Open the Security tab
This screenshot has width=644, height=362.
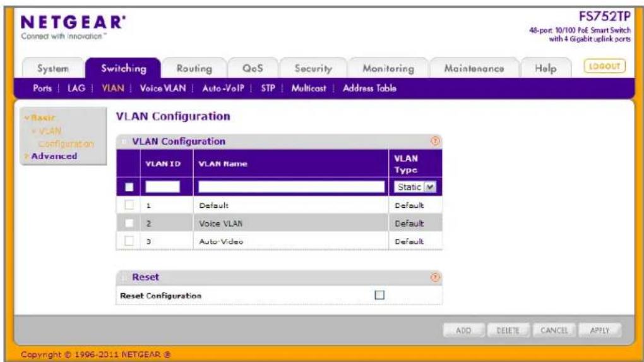[x=313, y=68]
